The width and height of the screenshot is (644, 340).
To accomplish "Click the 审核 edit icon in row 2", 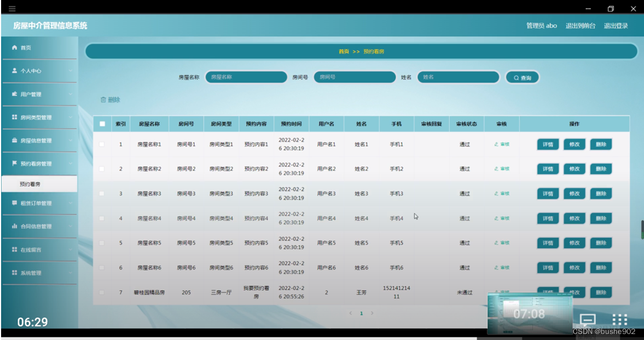I will point(497,169).
